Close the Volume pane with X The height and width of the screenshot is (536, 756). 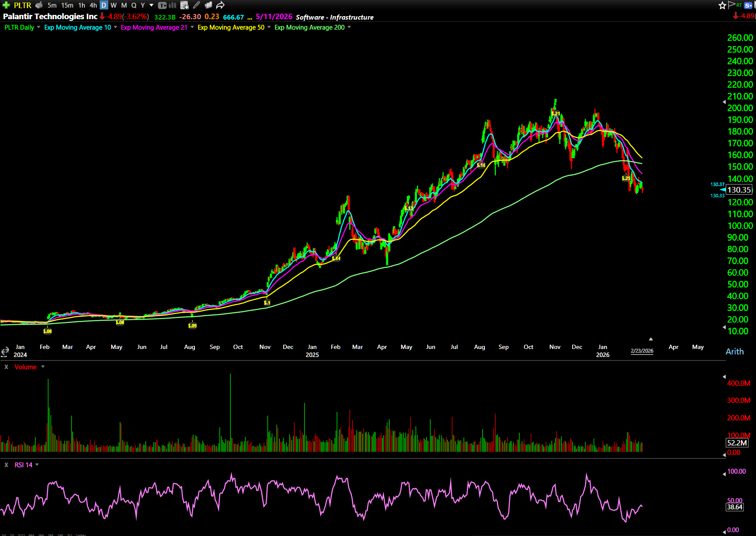(x=6, y=367)
